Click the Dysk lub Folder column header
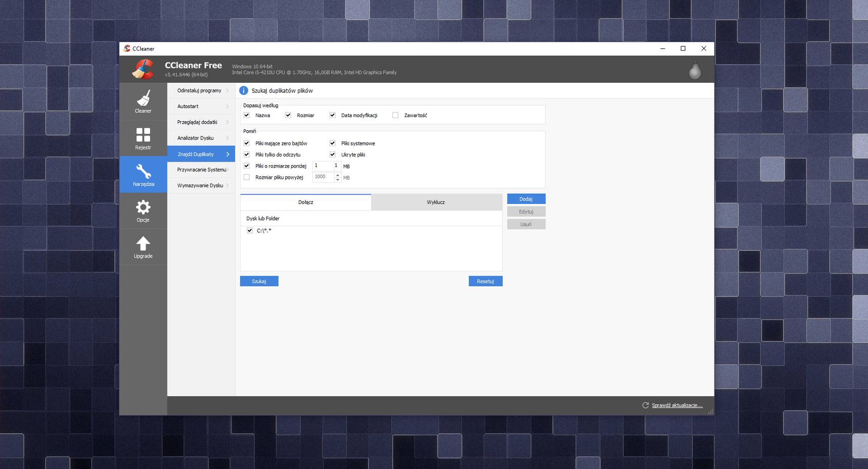Screen dimensions: 868x469 click(371, 219)
